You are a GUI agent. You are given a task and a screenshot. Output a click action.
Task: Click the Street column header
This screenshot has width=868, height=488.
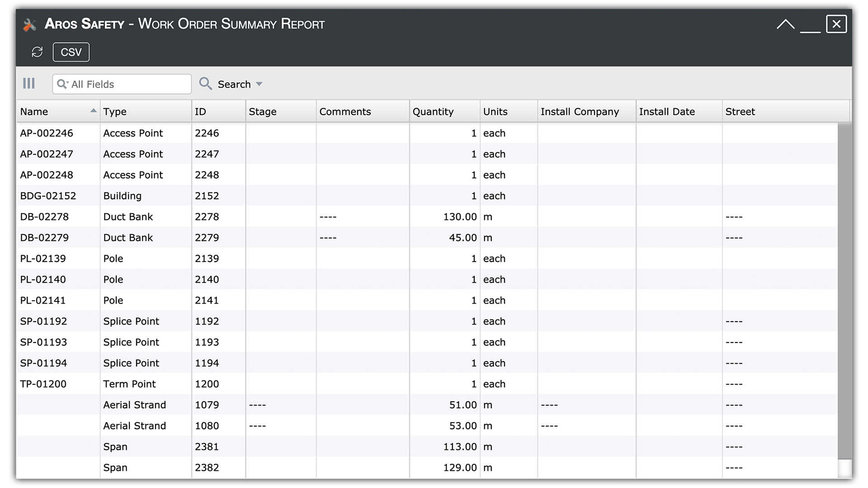pos(786,112)
